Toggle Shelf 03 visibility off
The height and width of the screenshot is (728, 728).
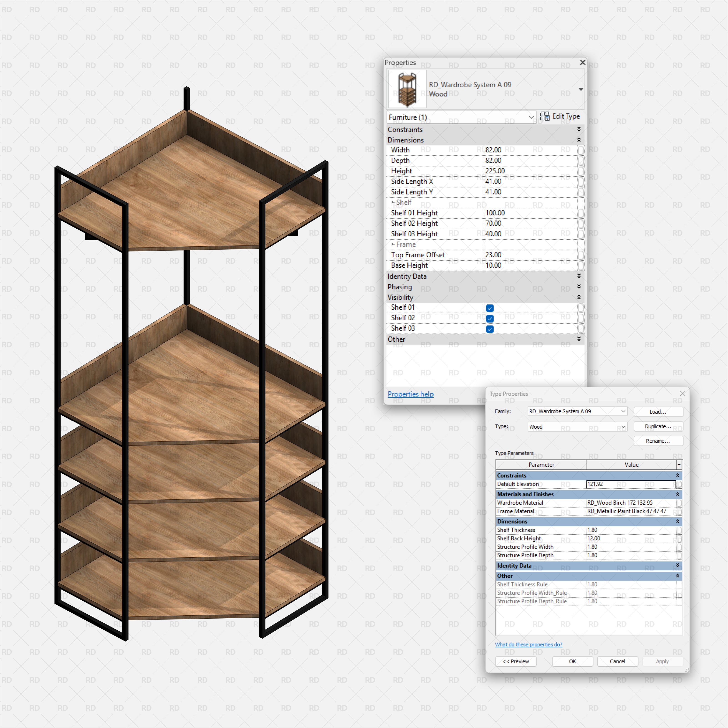tap(489, 329)
